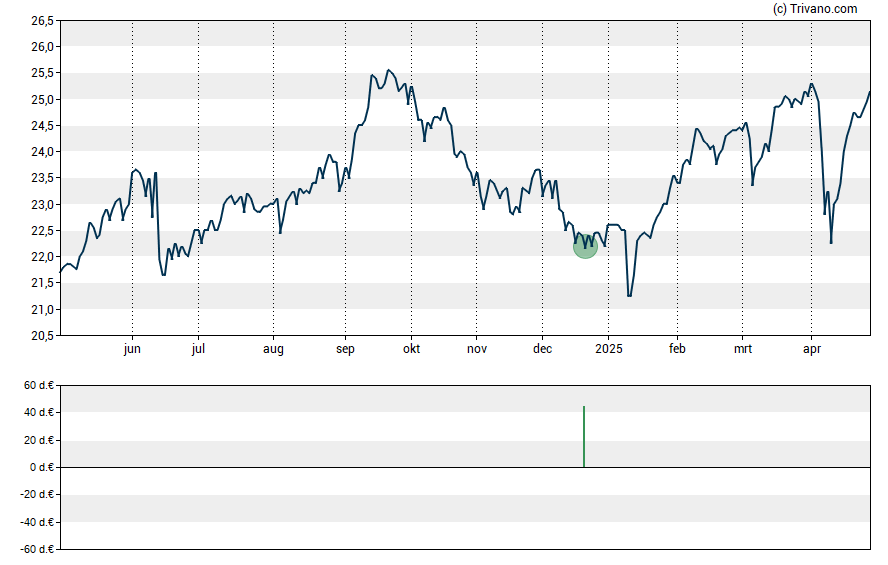This screenshot has height=565, width=888.
Task: Click the 'nov' month label
Action: pos(476,349)
